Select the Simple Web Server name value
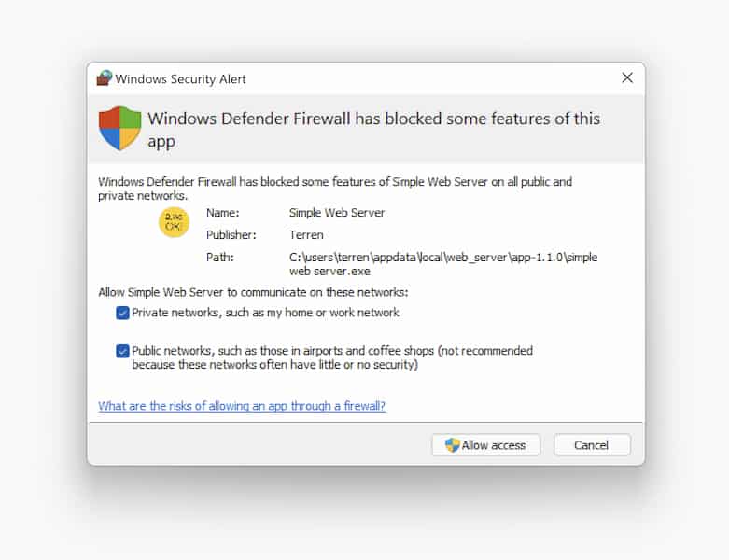 [x=337, y=213]
